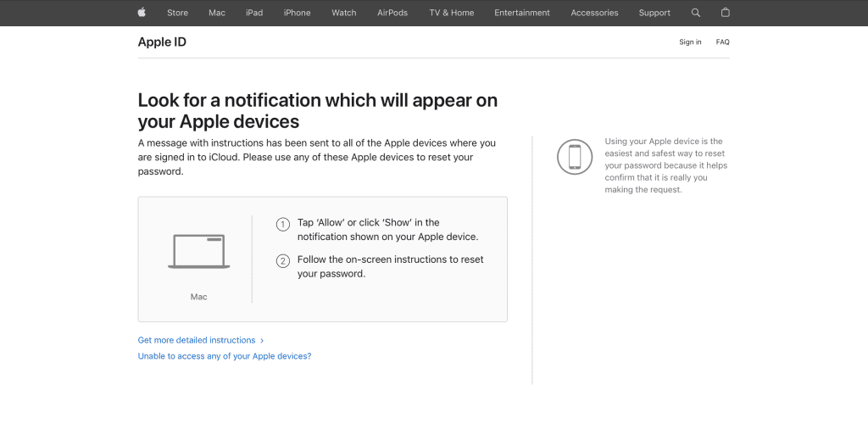This screenshot has height=435, width=868.
Task: Open Get more detailed instructions link
Action: (197, 340)
